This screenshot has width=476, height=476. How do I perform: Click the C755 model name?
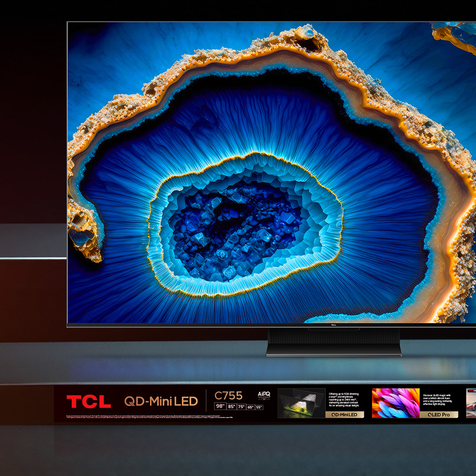point(228,396)
